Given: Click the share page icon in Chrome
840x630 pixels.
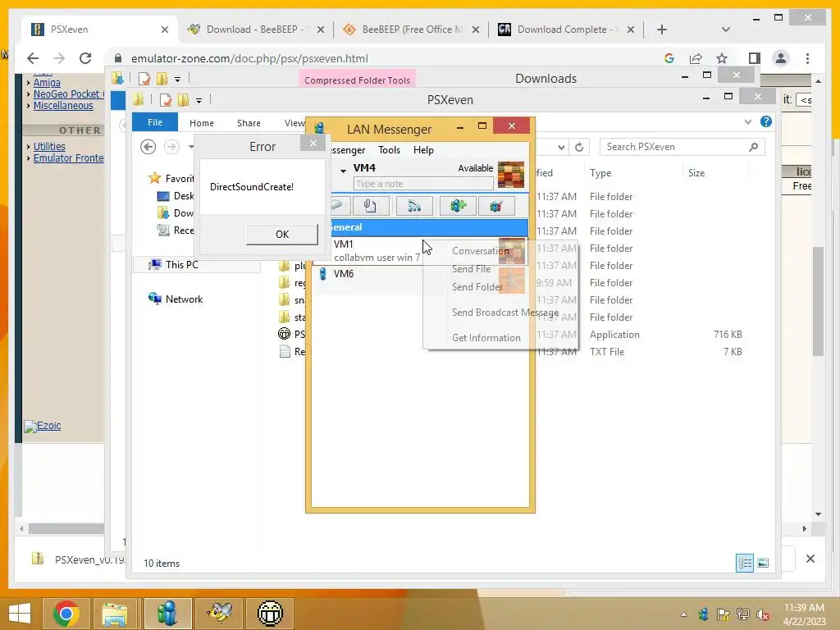Looking at the screenshot, I should (696, 58).
